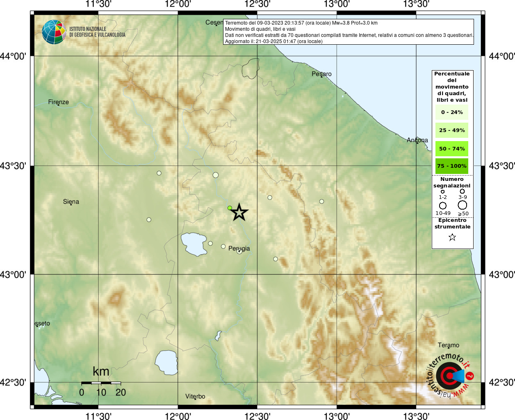Click the 43°00' latitude label on left edge
Viewport: 515px width, 420px height.
(13, 274)
